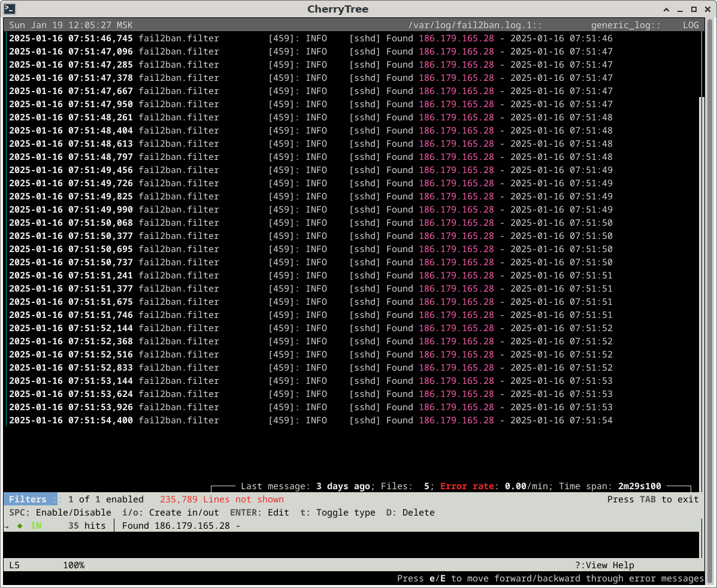Click '?:View Help' in the status bar
717x588 pixels.
click(604, 565)
